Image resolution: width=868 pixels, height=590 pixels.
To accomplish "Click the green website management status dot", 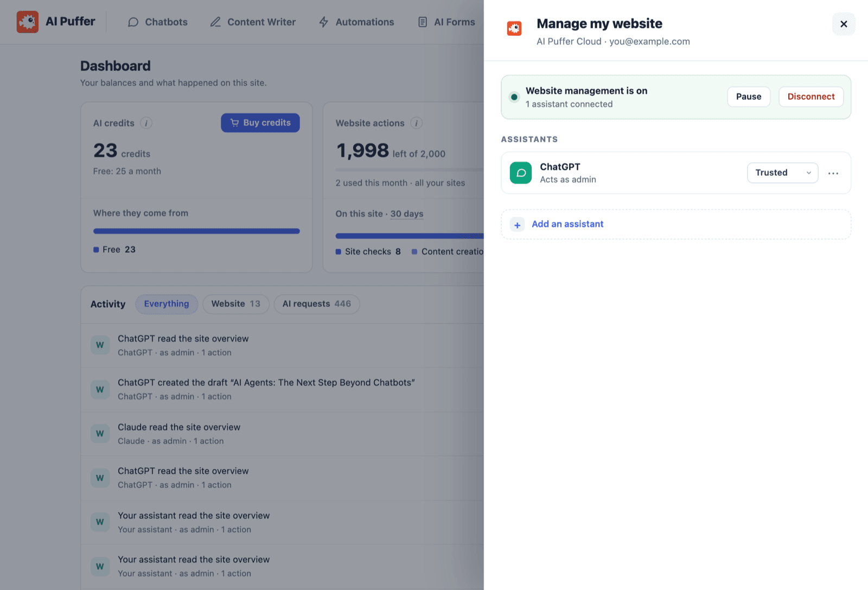I will (514, 97).
